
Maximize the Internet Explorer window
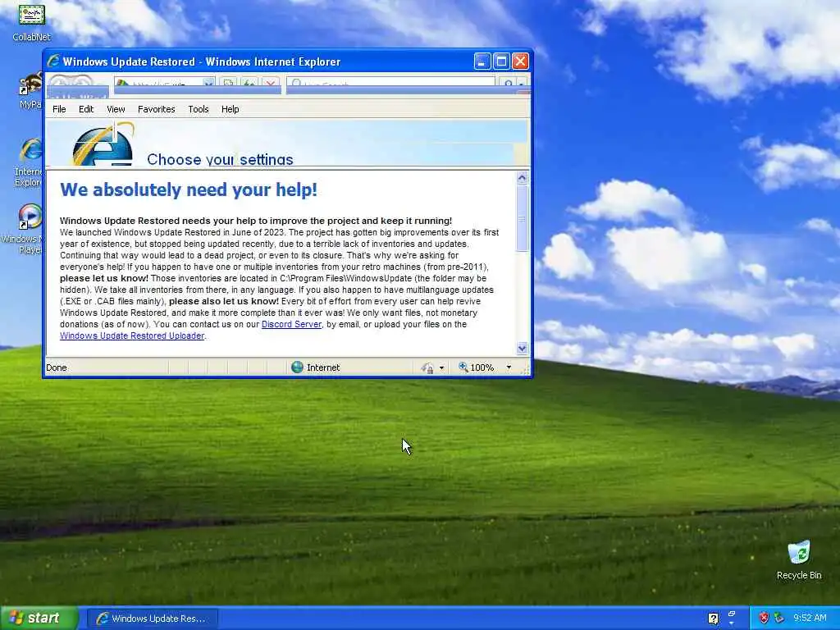click(501, 62)
